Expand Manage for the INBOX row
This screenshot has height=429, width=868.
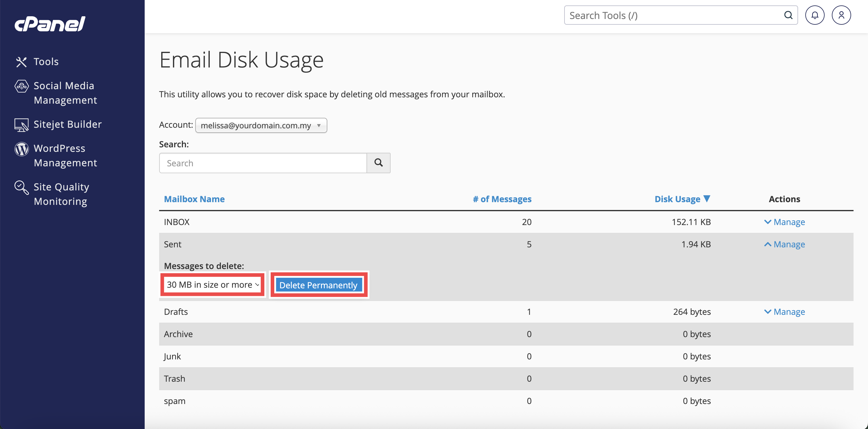pos(785,222)
